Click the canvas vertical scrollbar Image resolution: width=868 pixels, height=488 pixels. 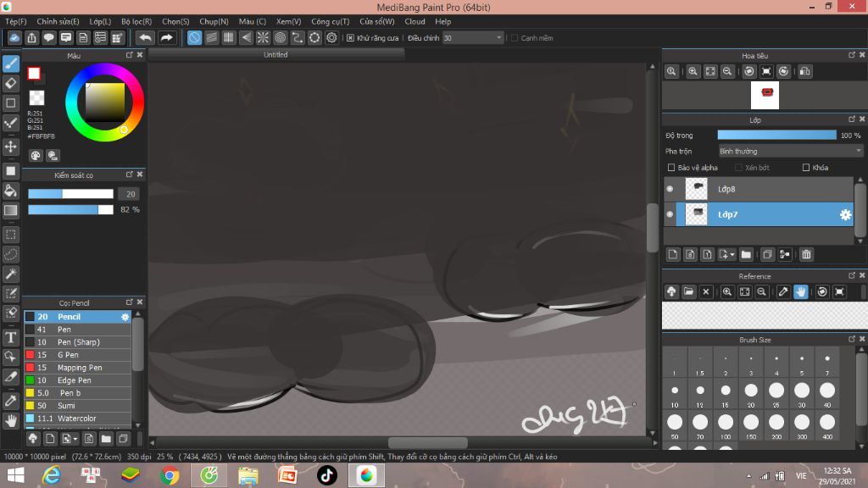(652, 227)
